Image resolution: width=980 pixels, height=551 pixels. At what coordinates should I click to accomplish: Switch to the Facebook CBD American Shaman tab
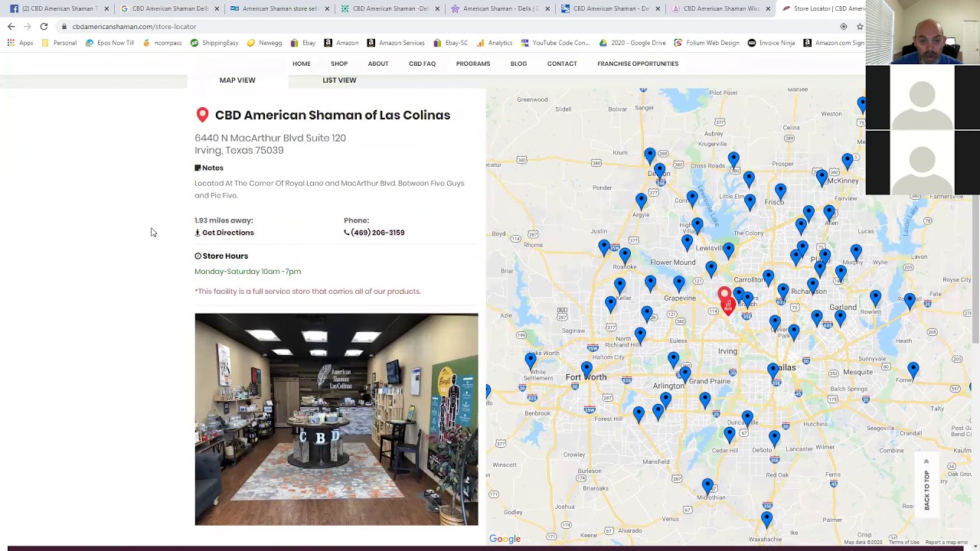click(x=57, y=8)
